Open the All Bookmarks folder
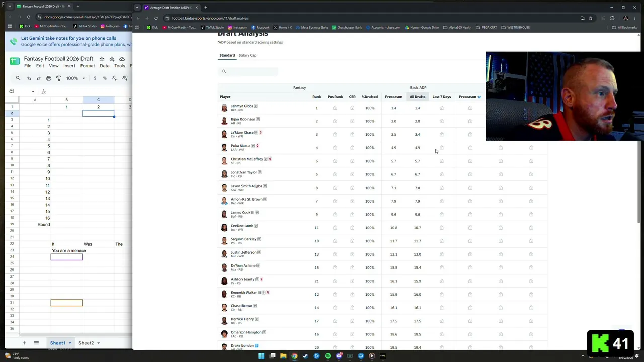 [624, 27]
